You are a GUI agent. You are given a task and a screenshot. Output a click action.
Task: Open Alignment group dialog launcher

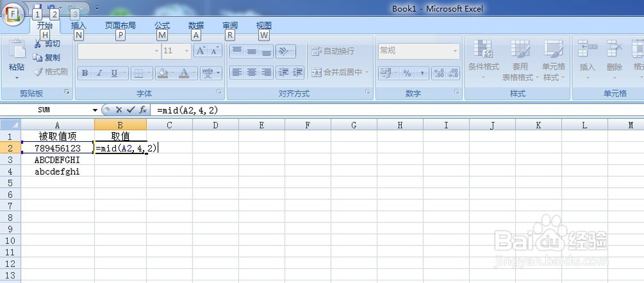pyautogui.click(x=368, y=92)
